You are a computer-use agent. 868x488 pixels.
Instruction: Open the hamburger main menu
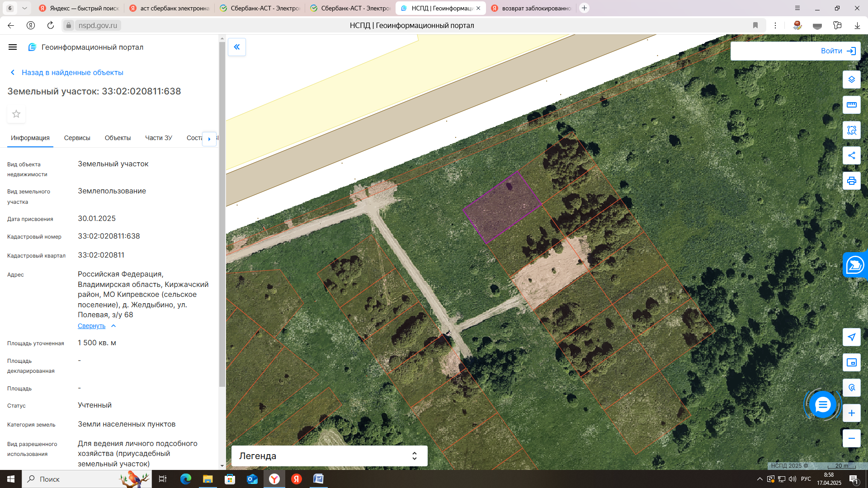click(13, 47)
